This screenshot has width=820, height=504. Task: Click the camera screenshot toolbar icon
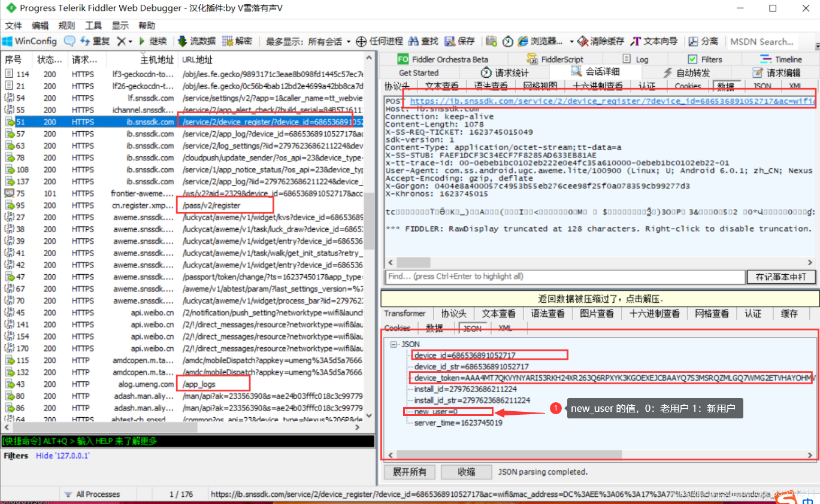point(491,41)
